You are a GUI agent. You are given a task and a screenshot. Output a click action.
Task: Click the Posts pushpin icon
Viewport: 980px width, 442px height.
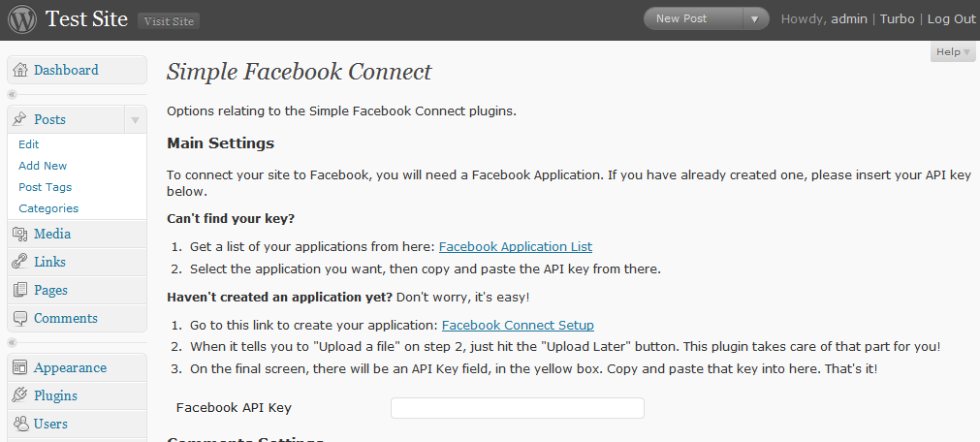pyautogui.click(x=20, y=119)
